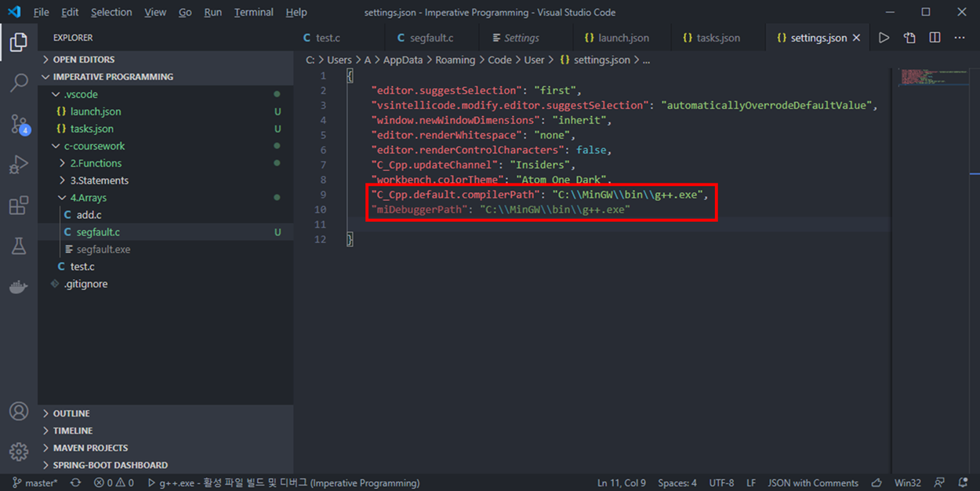This screenshot has height=491, width=980.
Task: Expand the TIMELINE section
Action: [165, 431]
